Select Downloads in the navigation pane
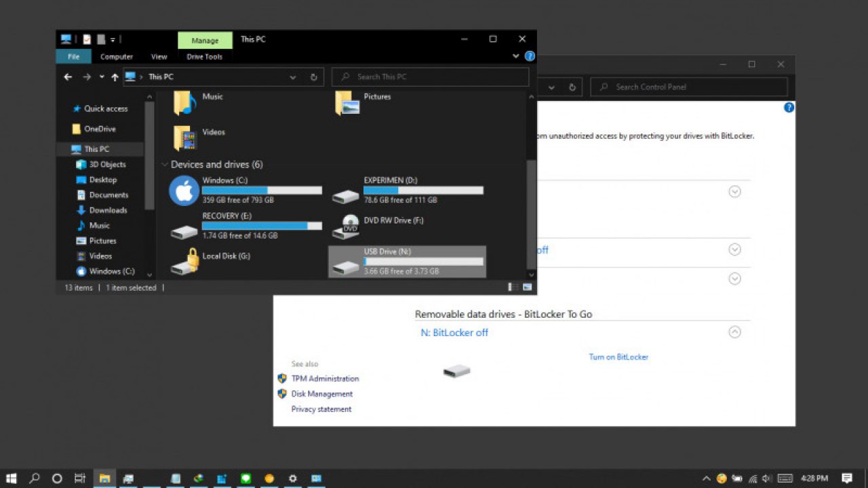868x488 pixels. (108, 210)
